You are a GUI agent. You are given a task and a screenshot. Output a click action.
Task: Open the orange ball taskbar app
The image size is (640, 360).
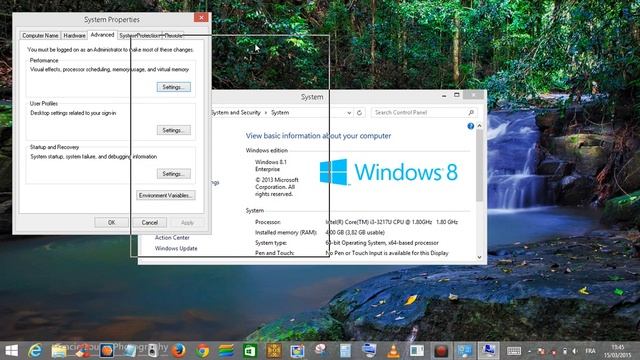[107, 351]
